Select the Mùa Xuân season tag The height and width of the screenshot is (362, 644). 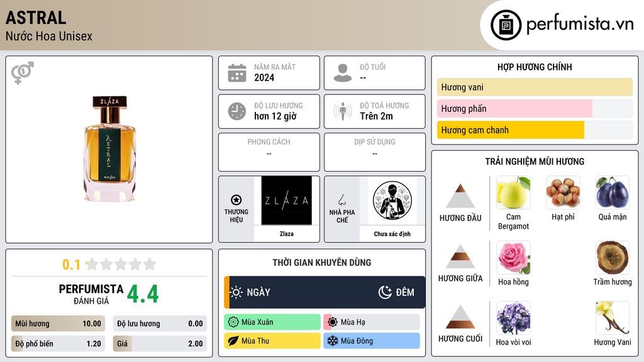click(x=272, y=322)
